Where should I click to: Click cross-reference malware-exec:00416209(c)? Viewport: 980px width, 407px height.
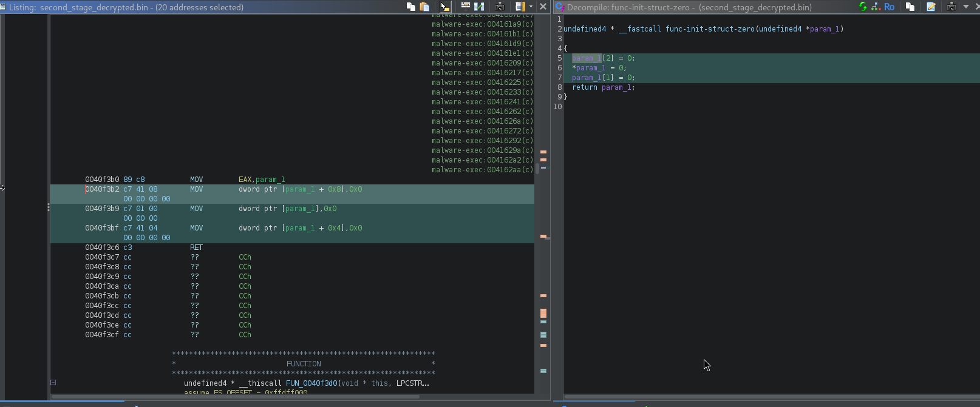(483, 63)
